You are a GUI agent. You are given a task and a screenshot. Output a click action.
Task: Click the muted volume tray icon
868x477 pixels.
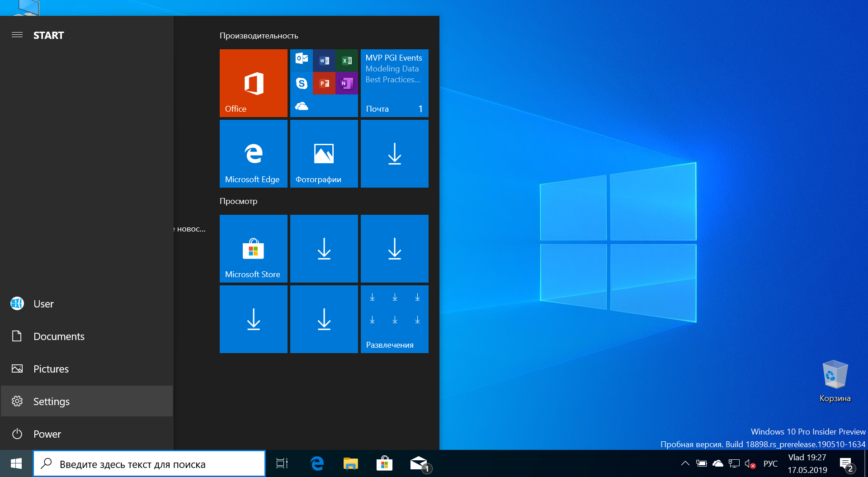click(750, 463)
